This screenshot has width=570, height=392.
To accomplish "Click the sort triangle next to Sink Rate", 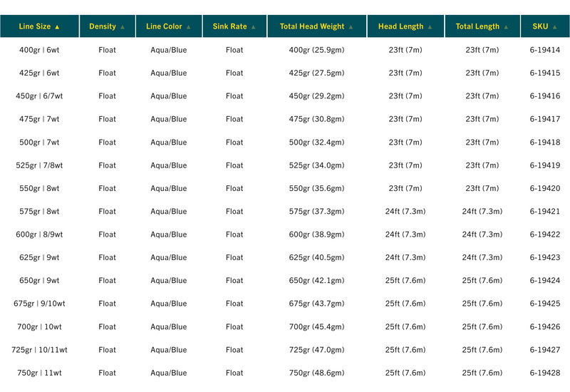I will pos(254,27).
